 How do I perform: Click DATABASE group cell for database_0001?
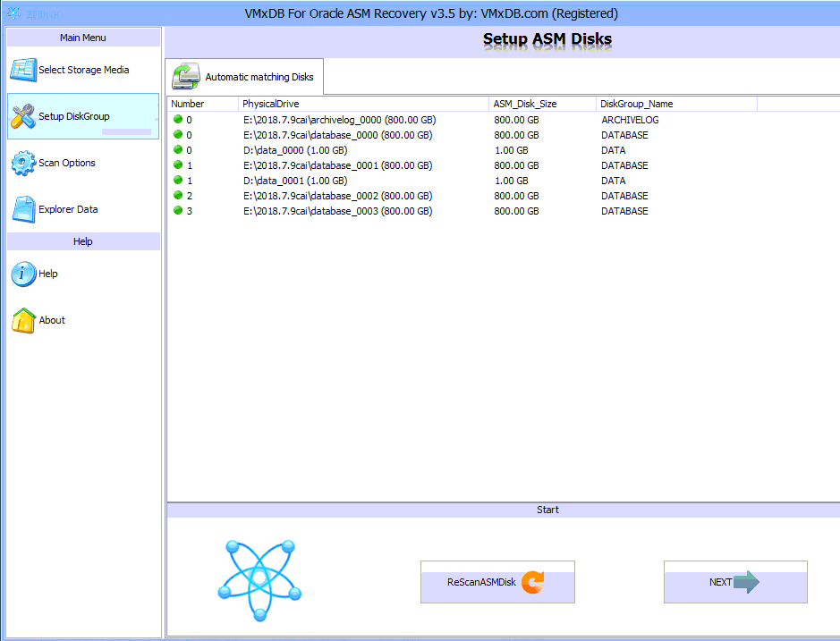(x=624, y=165)
